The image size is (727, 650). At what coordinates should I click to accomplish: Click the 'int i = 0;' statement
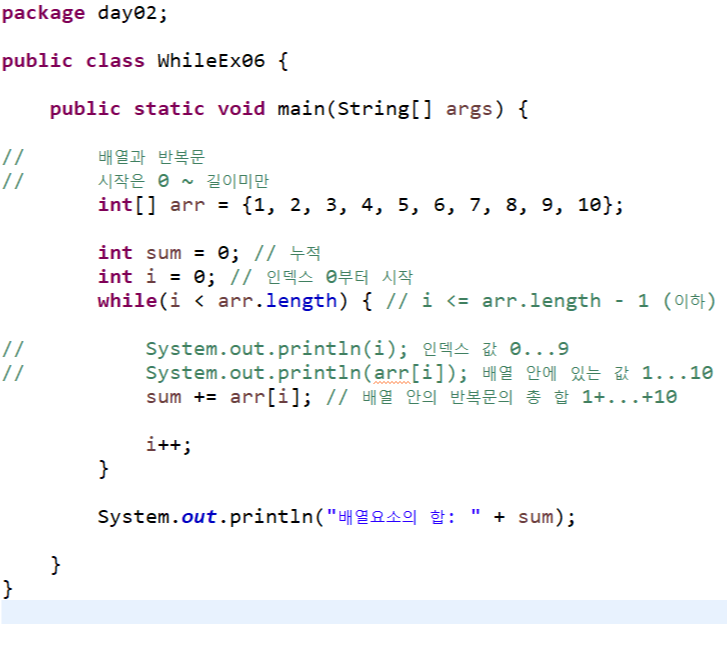click(157, 277)
